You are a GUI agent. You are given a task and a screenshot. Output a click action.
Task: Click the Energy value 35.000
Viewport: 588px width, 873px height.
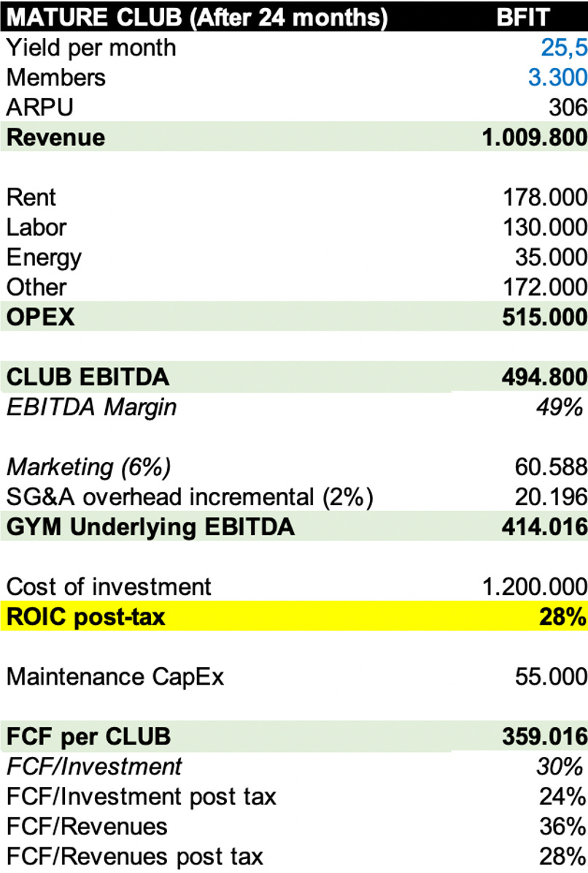[551, 257]
